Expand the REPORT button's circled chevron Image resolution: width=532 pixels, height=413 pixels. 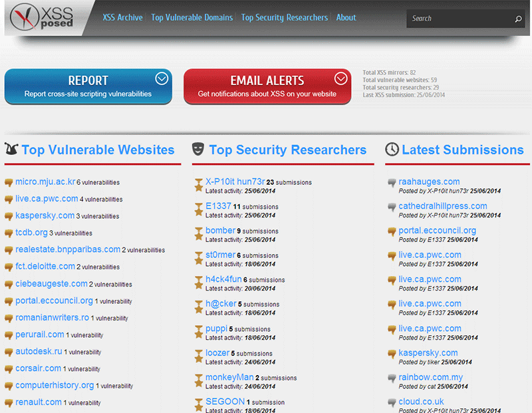point(162,78)
